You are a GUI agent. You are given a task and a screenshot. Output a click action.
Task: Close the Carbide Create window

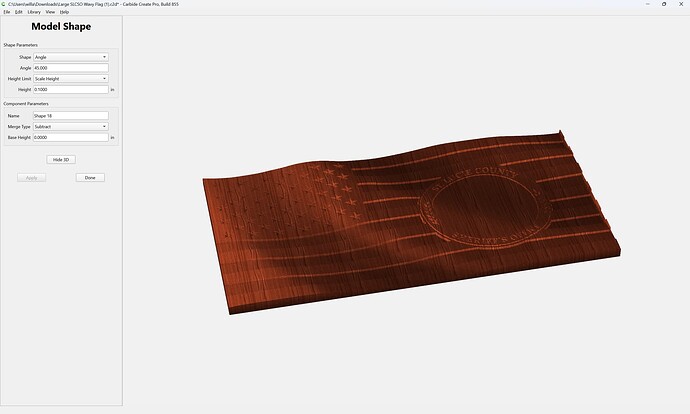[681, 4]
